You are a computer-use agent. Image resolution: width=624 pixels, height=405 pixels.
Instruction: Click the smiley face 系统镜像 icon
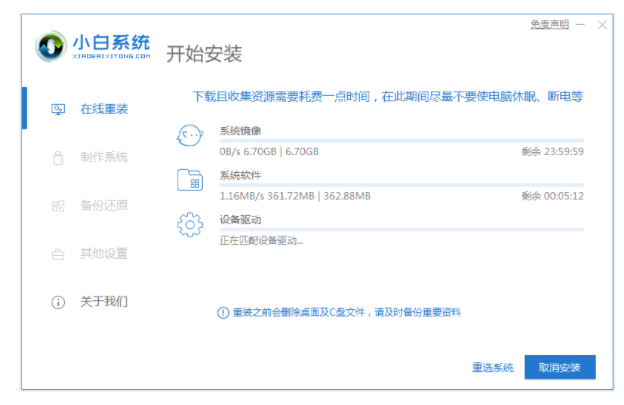(x=190, y=138)
